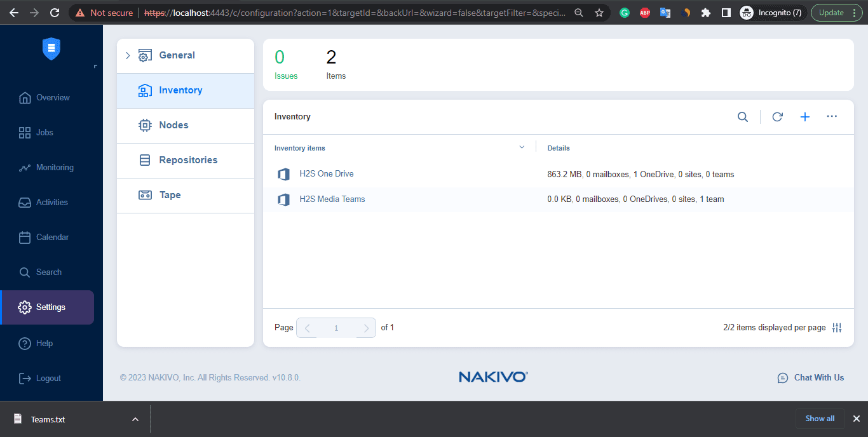868x437 pixels.
Task: Open downloaded Teams.txt file
Action: pyautogui.click(x=48, y=419)
